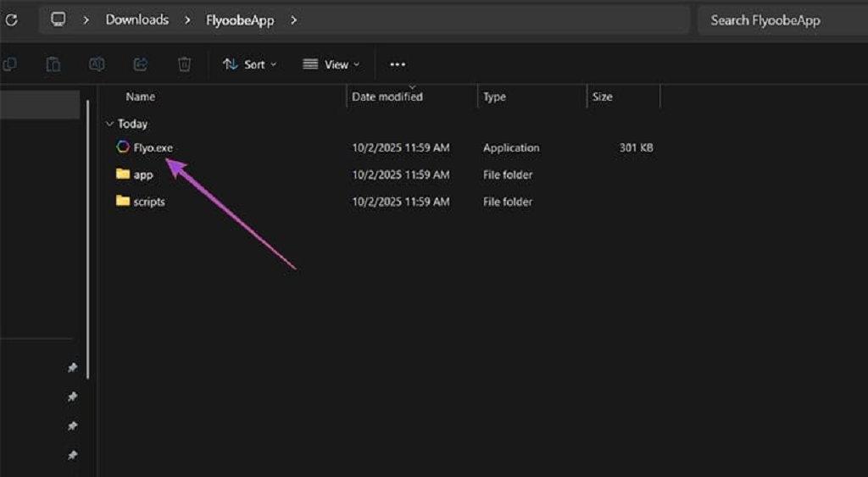Image resolution: width=868 pixels, height=477 pixels.
Task: Open the View dropdown menu
Action: point(331,64)
